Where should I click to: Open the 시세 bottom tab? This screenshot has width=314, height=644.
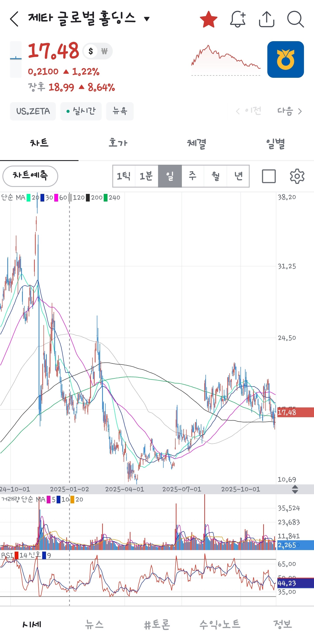point(32,624)
